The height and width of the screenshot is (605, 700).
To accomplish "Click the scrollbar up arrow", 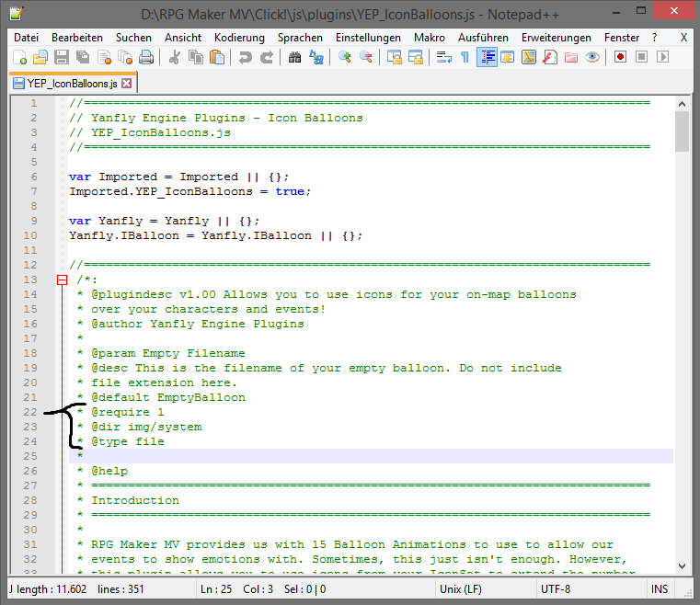I will 682,104.
